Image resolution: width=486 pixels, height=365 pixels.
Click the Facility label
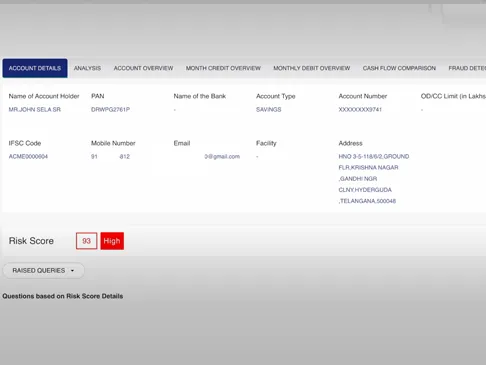pos(266,143)
